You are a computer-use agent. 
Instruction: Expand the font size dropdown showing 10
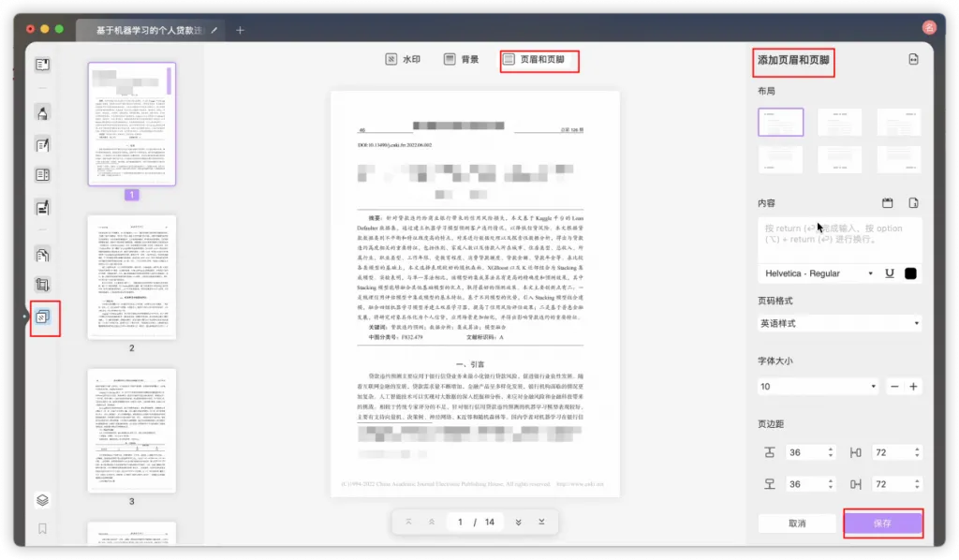click(x=818, y=386)
